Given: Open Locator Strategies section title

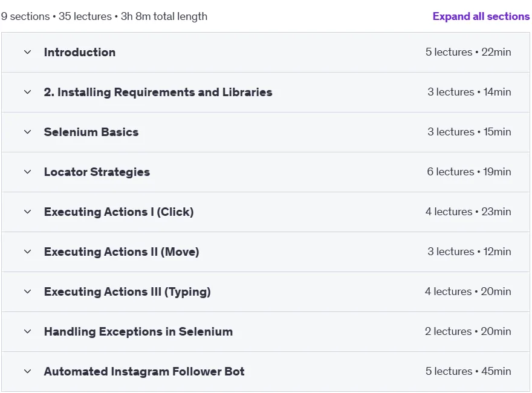Looking at the screenshot, I should (97, 172).
